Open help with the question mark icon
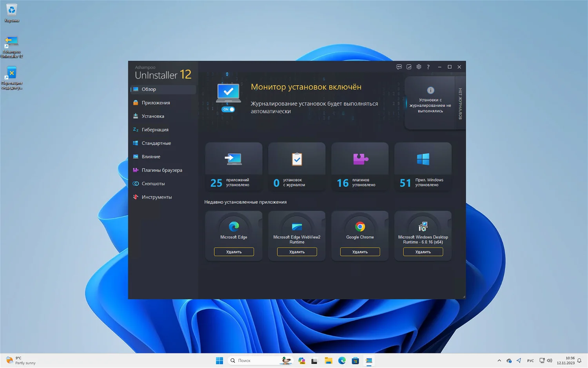588x368 pixels. (428, 67)
